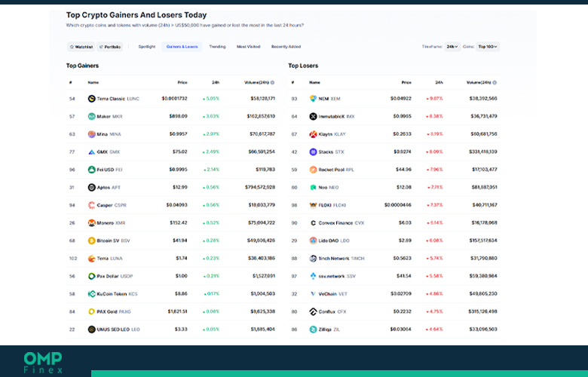Click the Top Gainers volume info icon
The height and width of the screenshot is (377, 588).
273,82
